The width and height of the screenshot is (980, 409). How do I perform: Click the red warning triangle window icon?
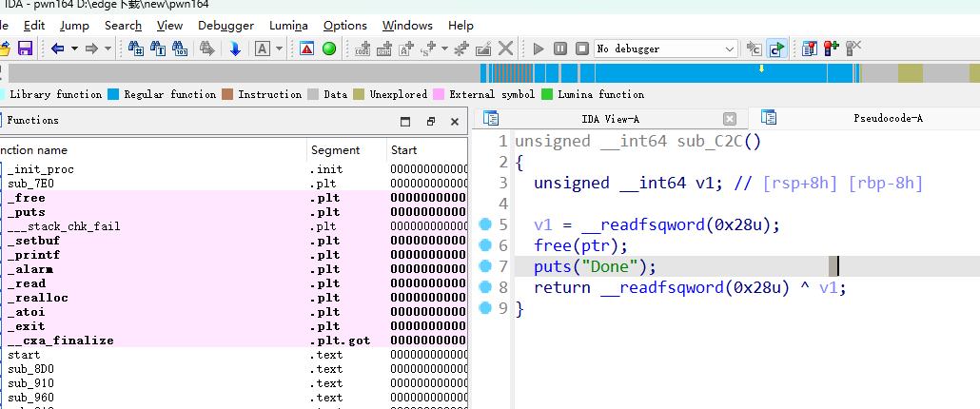306,49
